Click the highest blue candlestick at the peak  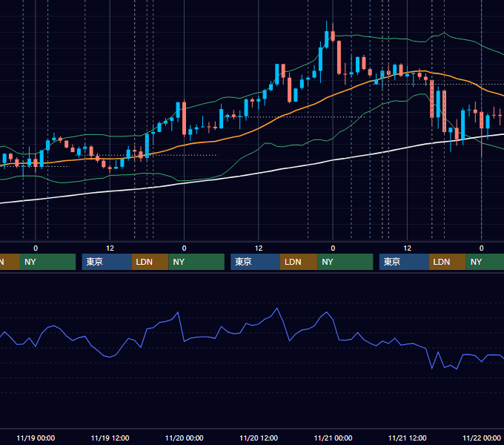coord(327,39)
